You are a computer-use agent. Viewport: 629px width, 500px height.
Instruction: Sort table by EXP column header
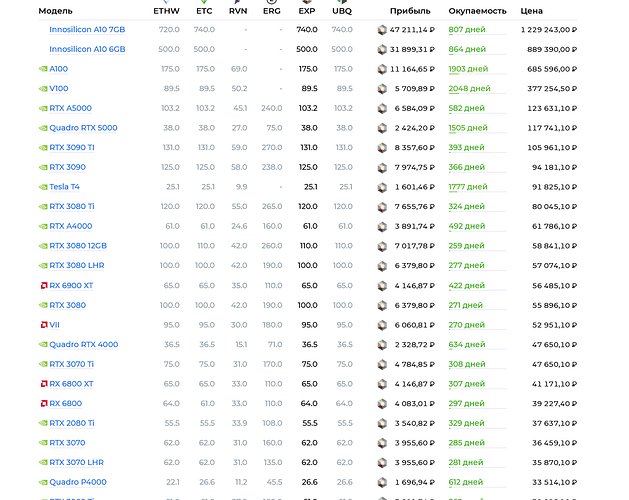(307, 11)
